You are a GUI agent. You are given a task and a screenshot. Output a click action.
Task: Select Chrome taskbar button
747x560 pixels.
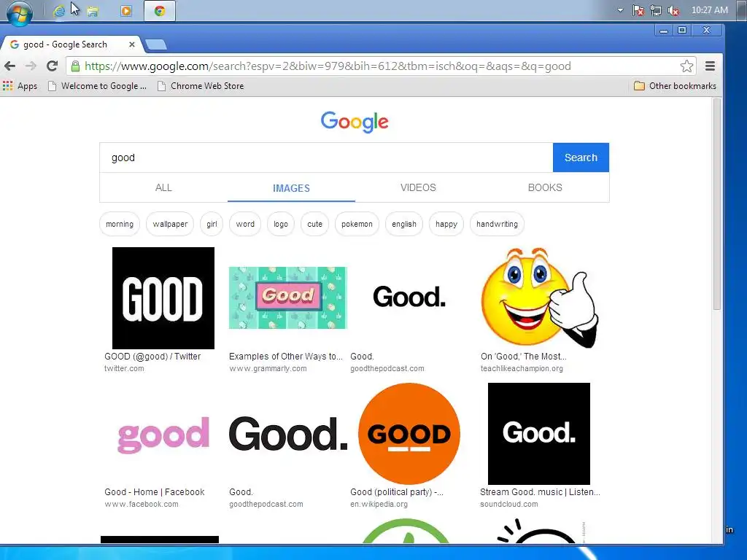[160, 11]
